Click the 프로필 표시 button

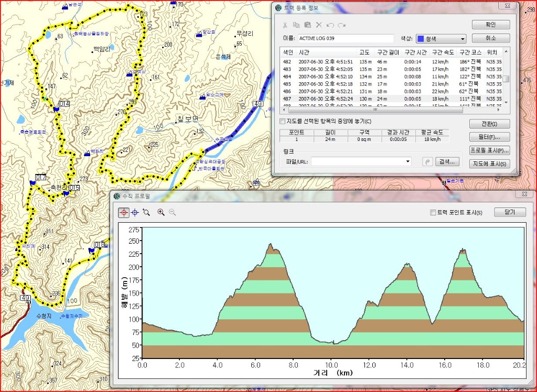(x=489, y=150)
